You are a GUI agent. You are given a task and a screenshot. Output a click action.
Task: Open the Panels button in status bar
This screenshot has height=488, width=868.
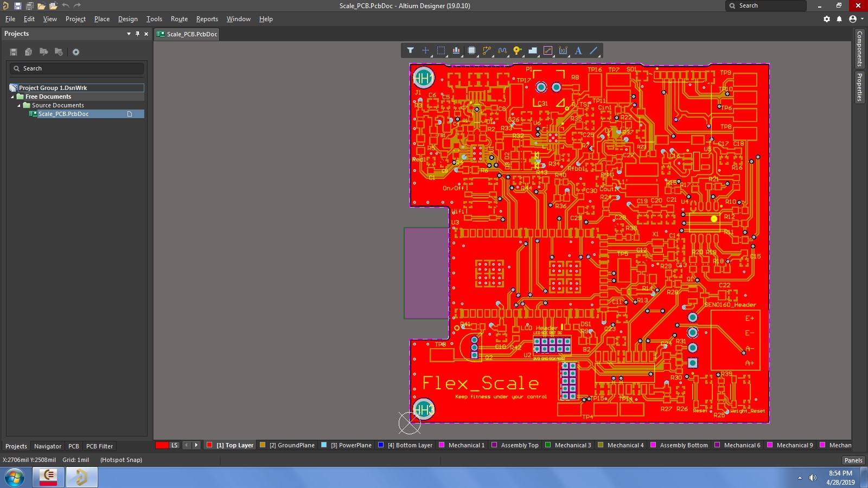click(x=853, y=460)
